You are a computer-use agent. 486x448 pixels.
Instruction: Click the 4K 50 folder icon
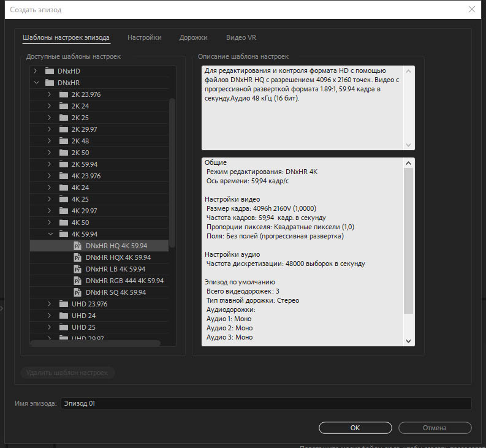tap(64, 222)
